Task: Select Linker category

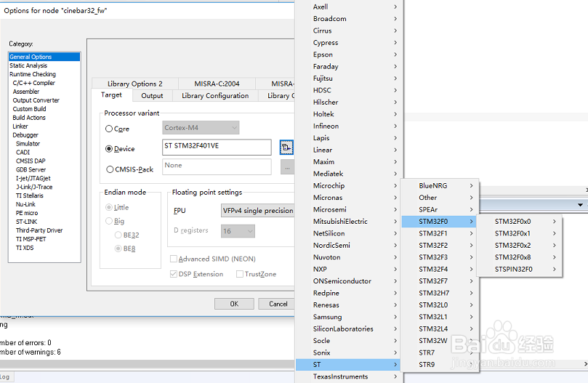Action: 44,126
